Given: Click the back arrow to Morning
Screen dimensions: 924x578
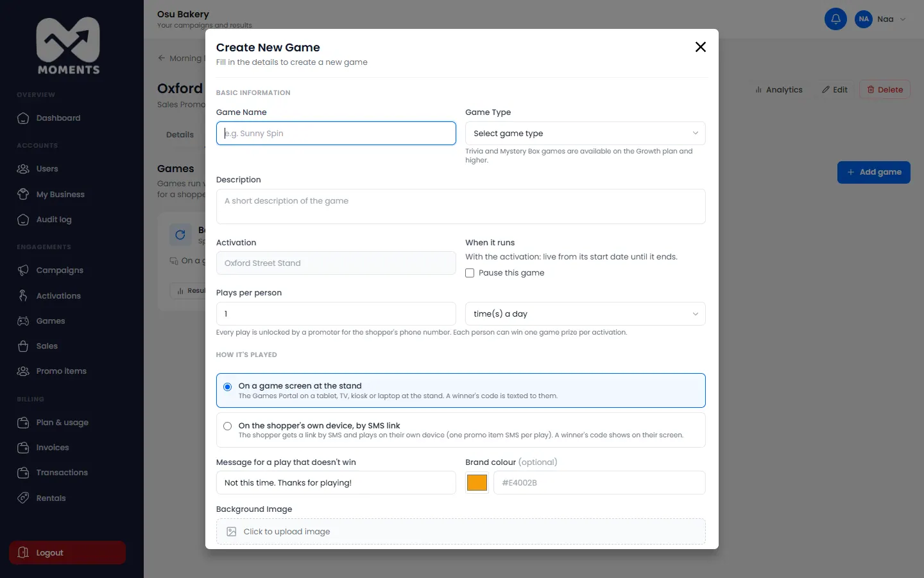Looking at the screenshot, I should [x=162, y=58].
